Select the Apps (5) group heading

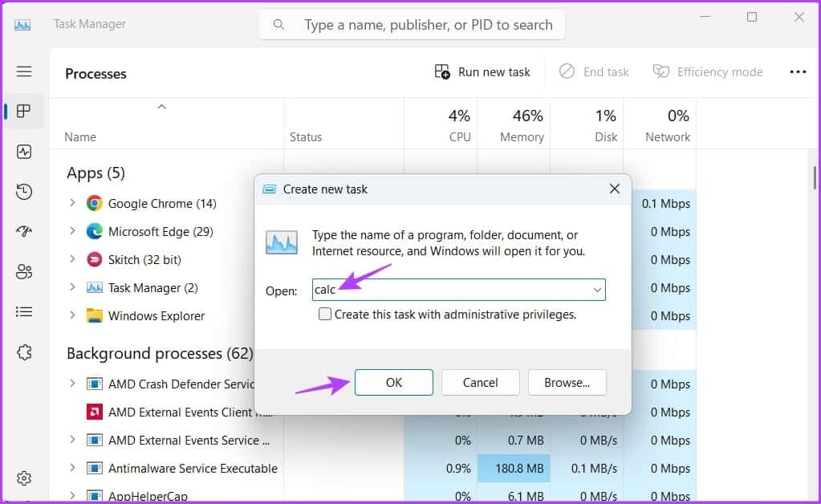(x=96, y=173)
